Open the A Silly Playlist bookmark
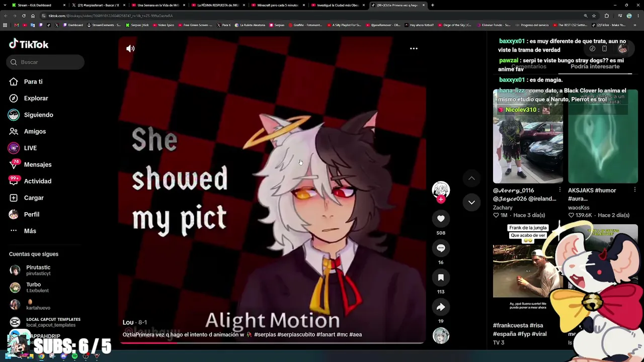The height and width of the screenshot is (362, 644). coord(344,25)
